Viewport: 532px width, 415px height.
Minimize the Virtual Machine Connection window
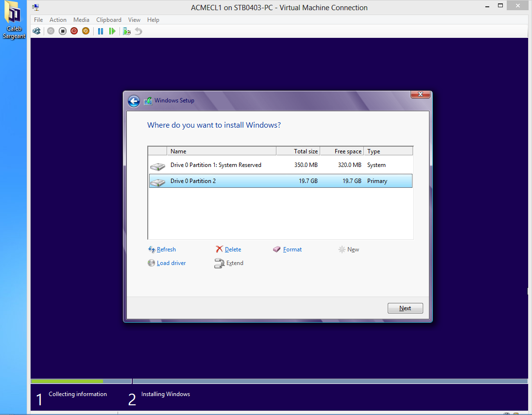pyautogui.click(x=487, y=6)
